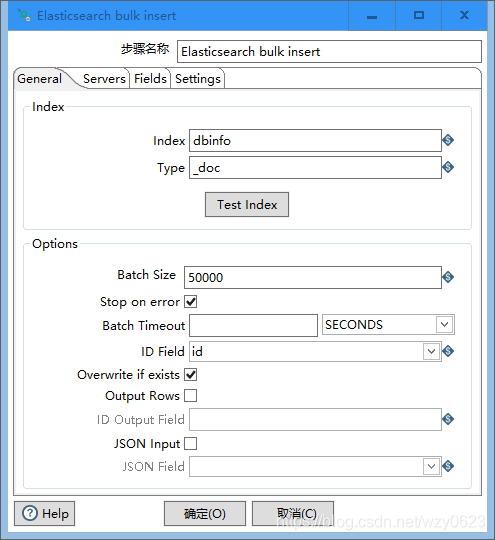Click the ID Output Field input box
495x540 pixels.
[x=315, y=419]
